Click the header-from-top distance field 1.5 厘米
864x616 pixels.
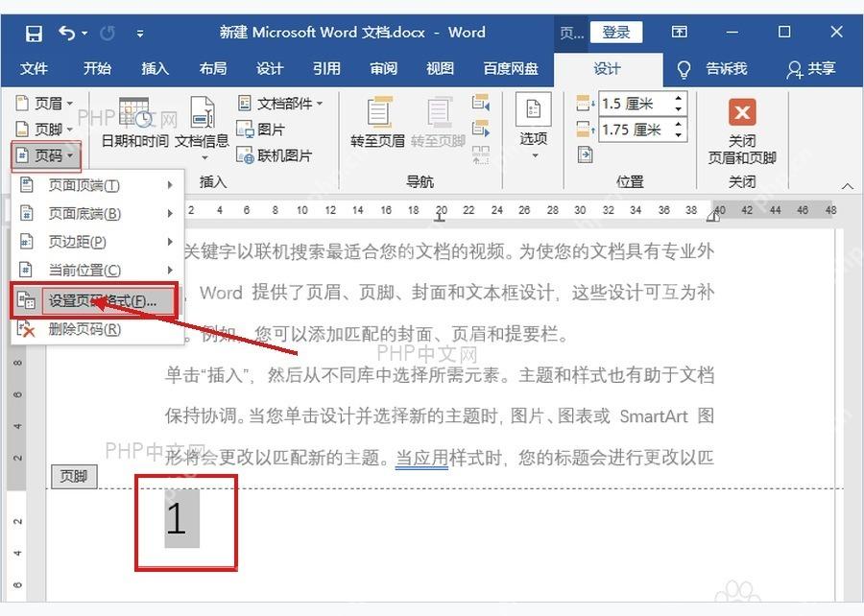636,104
